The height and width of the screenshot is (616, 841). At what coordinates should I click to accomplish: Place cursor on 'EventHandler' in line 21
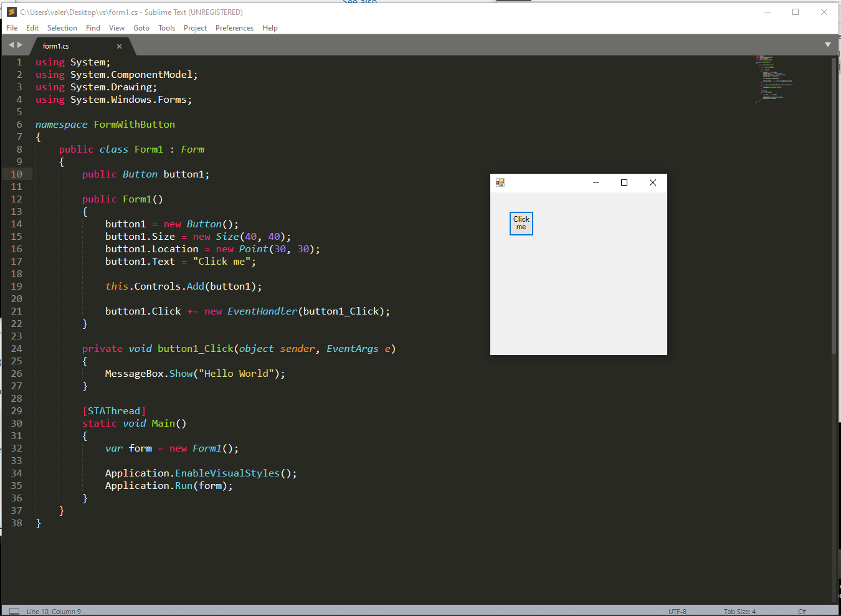click(x=262, y=311)
